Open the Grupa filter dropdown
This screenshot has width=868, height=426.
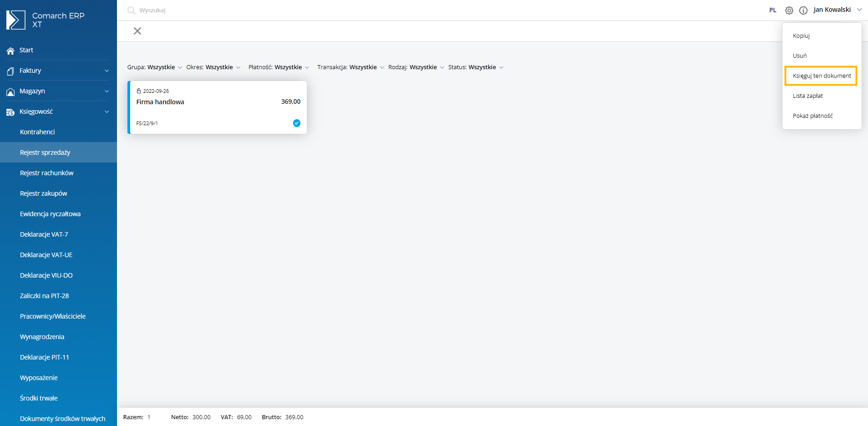(155, 67)
